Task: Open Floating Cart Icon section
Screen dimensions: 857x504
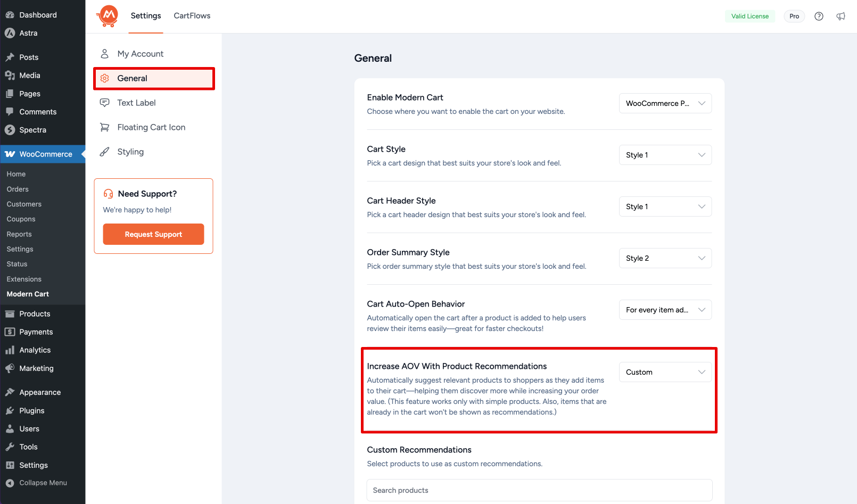Action: click(154, 127)
